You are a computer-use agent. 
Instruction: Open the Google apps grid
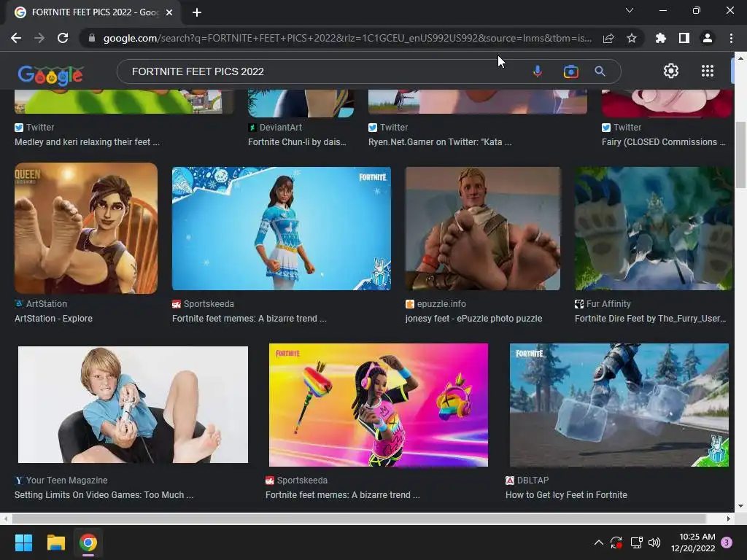point(708,71)
